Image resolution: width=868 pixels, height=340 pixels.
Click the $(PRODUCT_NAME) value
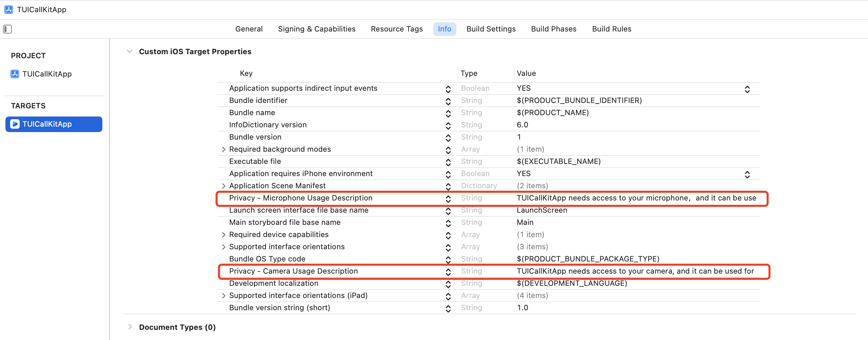pos(553,113)
